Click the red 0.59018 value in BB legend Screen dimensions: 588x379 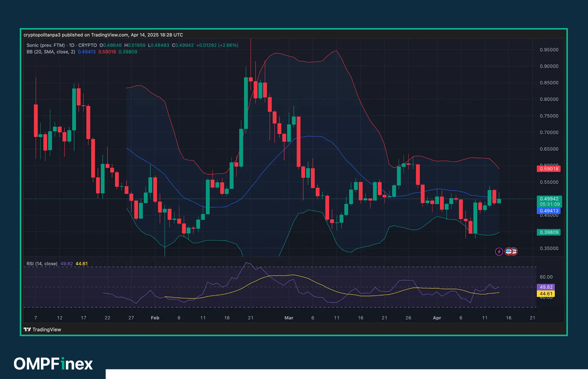pyautogui.click(x=107, y=52)
